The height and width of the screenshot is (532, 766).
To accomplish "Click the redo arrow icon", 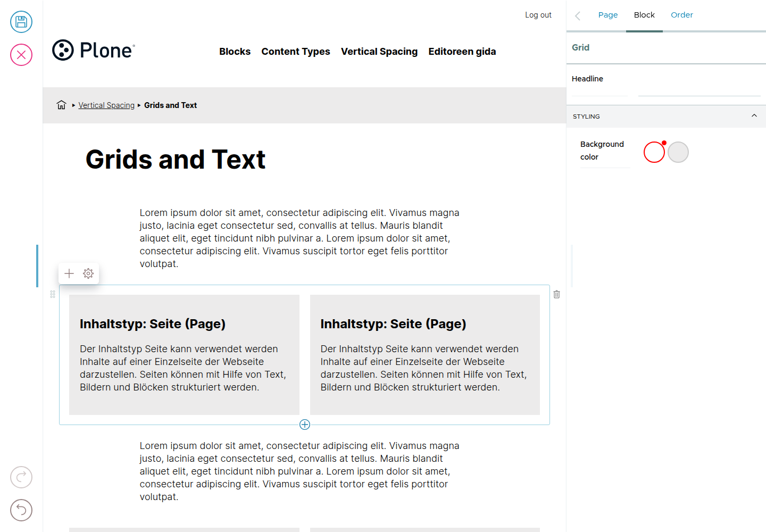I will pyautogui.click(x=21, y=477).
